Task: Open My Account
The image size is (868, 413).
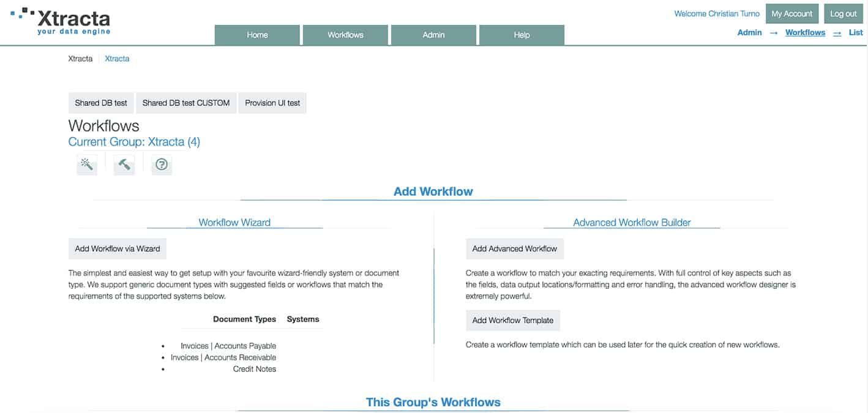Action: tap(791, 13)
